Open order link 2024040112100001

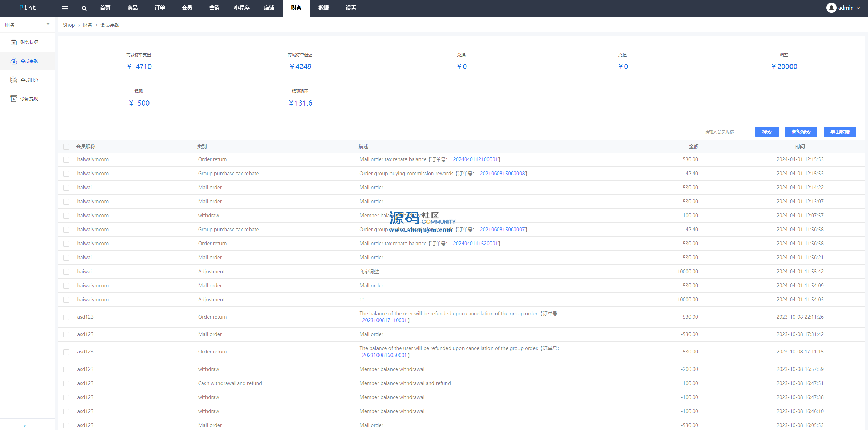475,159
